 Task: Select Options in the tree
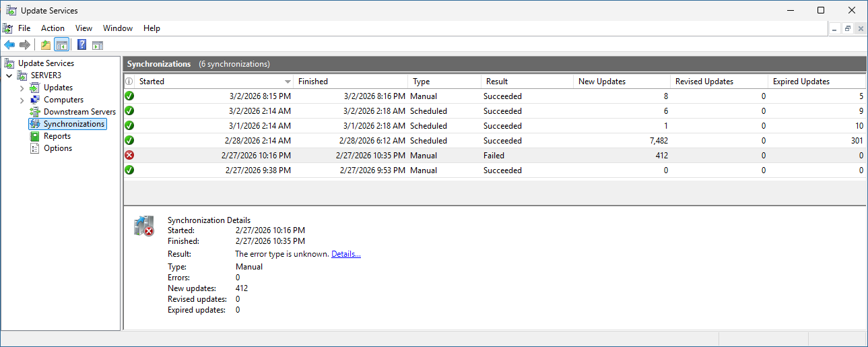(58, 148)
